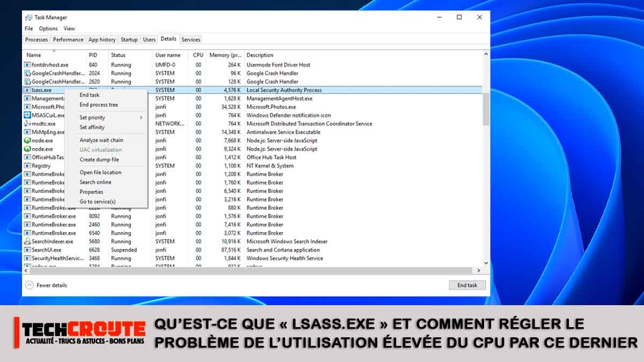Switch to the Performance tab
The image size is (644, 362).
[x=68, y=39]
